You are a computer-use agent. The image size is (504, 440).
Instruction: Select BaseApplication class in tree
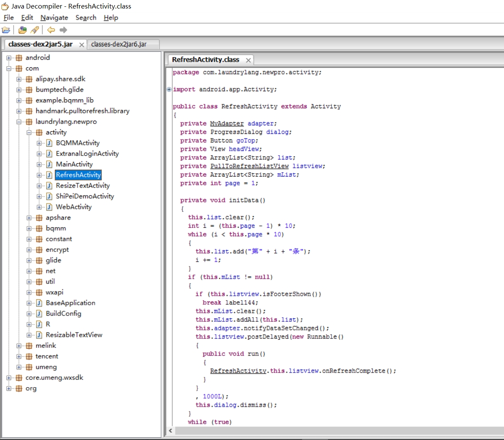coord(70,303)
